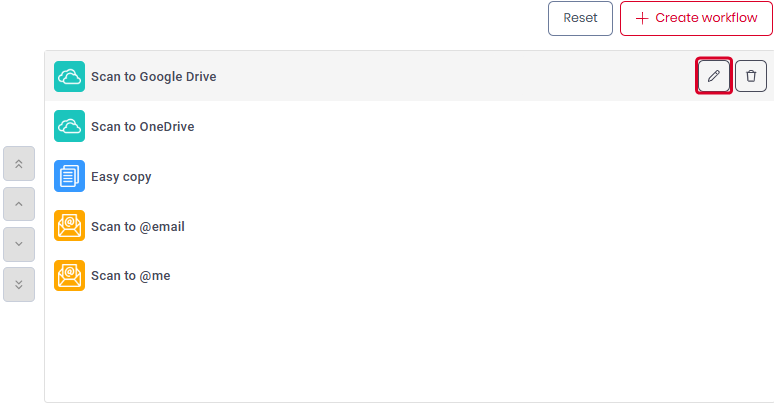Select the Scan to OneDrive workflow label
The width and height of the screenshot is (774, 405).
(x=142, y=127)
